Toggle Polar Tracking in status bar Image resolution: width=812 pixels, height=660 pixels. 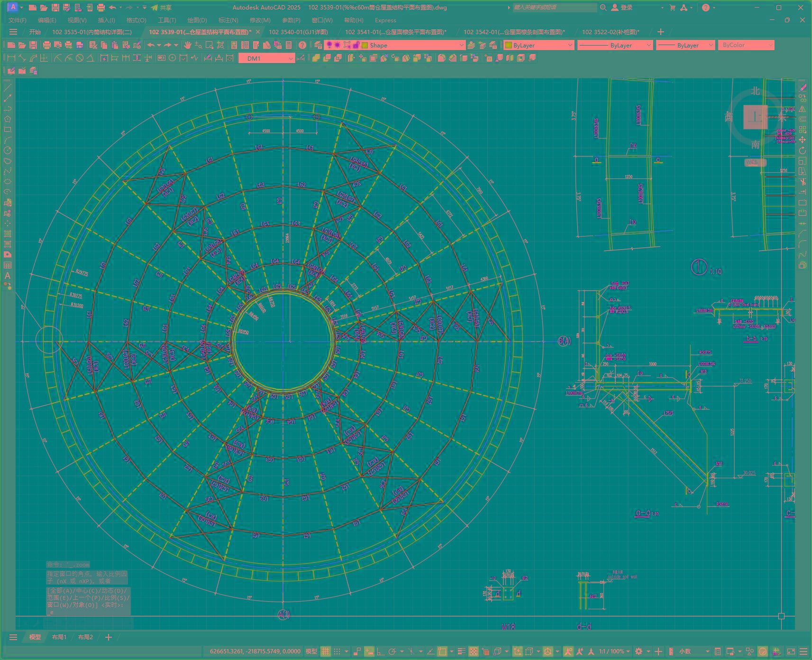click(392, 651)
